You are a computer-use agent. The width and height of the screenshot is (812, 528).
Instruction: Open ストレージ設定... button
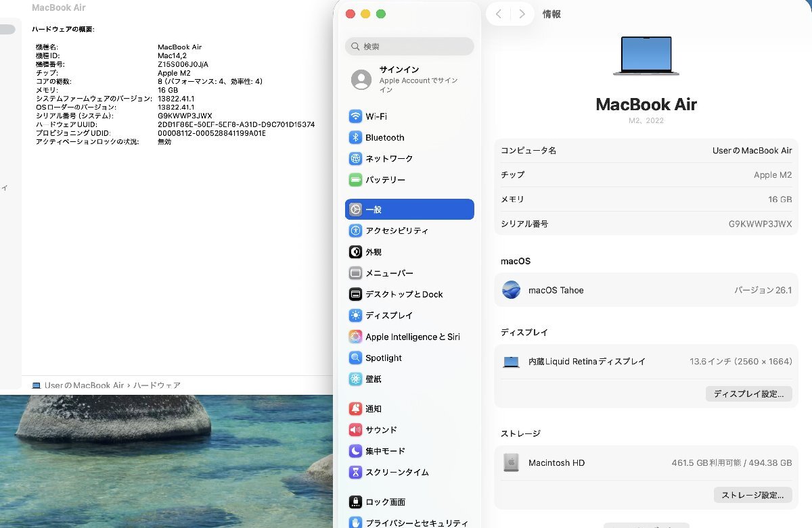click(752, 495)
